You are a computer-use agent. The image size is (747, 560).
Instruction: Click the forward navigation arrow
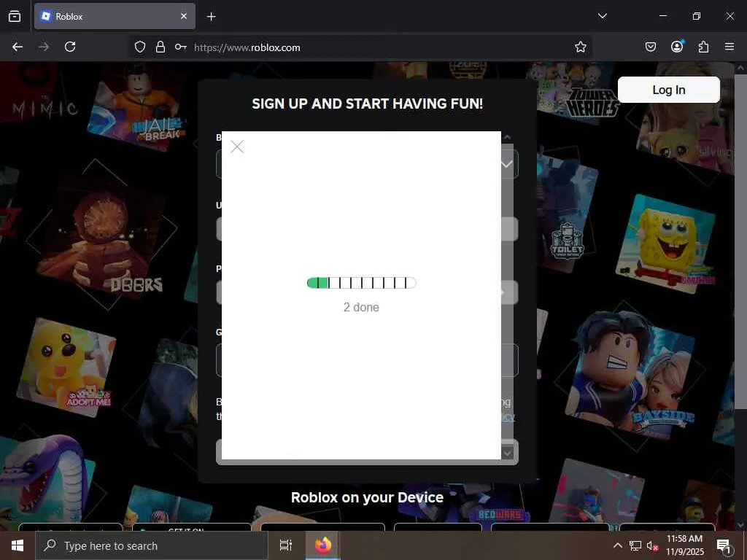(44, 47)
